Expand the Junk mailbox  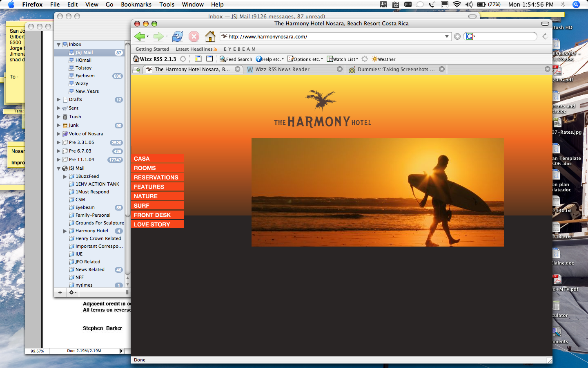59,125
